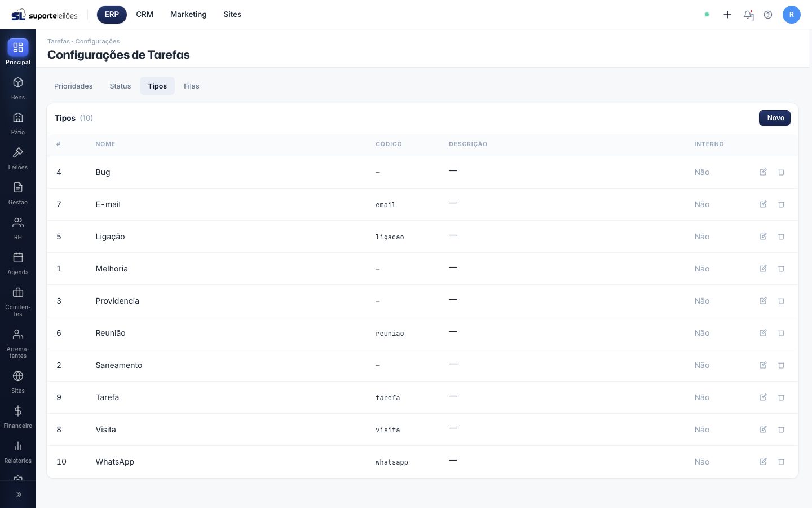This screenshot has height=508, width=812.
Task: Open Arrematantes in the sidebar
Action: [x=18, y=344]
